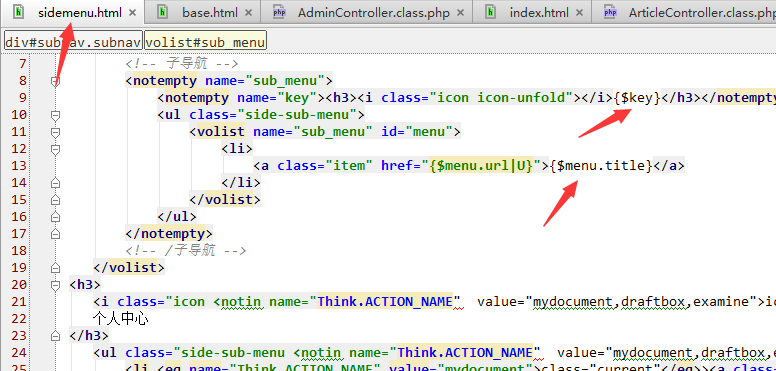Viewport: 776px width, 371px height.
Task: Open the index.html editor tab
Action: [x=532, y=12]
